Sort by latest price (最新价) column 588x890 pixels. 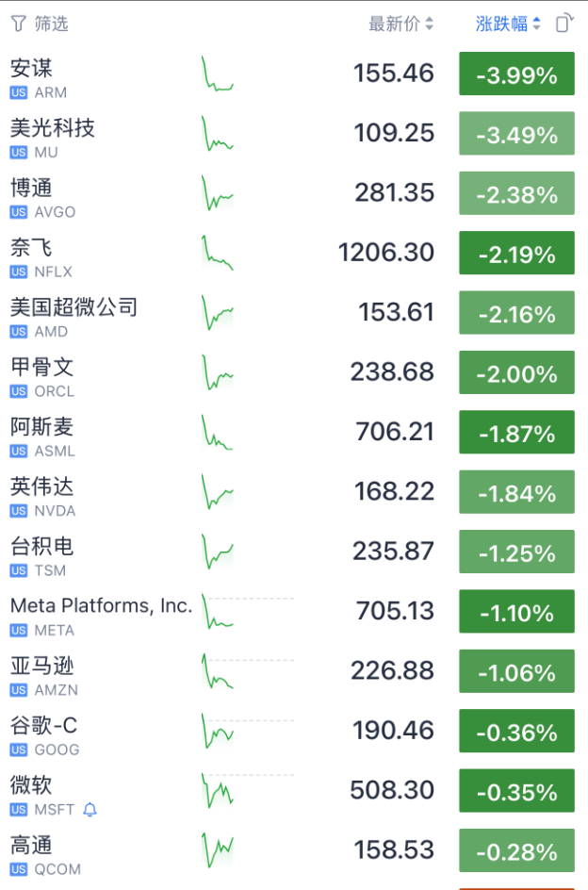tap(400, 24)
